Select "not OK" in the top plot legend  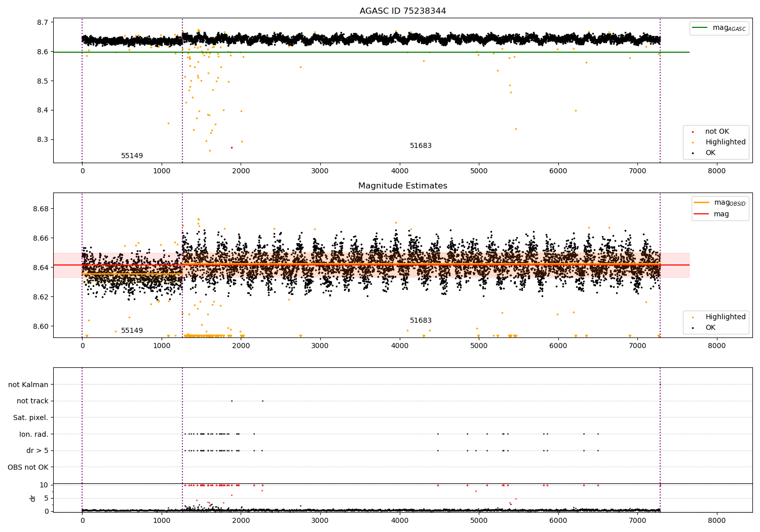(x=717, y=132)
